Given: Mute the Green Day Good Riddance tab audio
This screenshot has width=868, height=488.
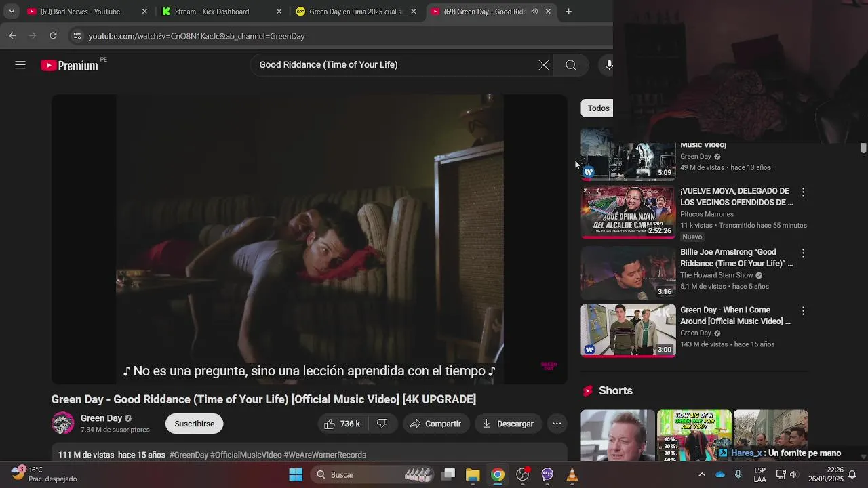Looking at the screenshot, I should click(534, 12).
